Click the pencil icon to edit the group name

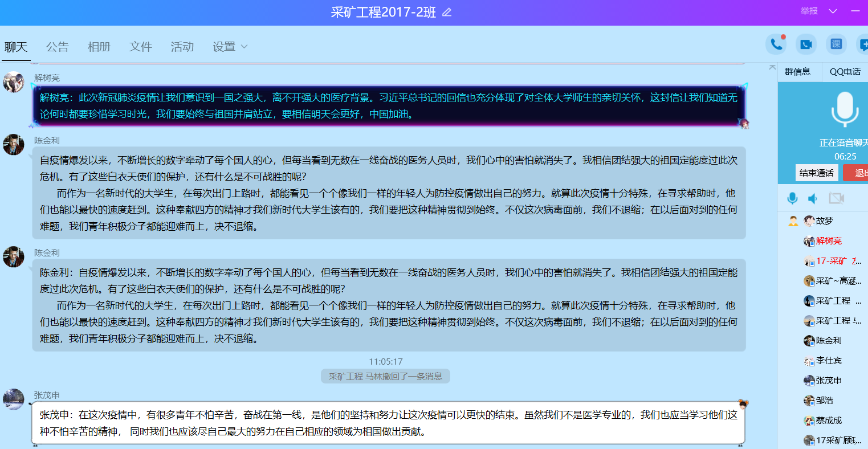click(447, 13)
